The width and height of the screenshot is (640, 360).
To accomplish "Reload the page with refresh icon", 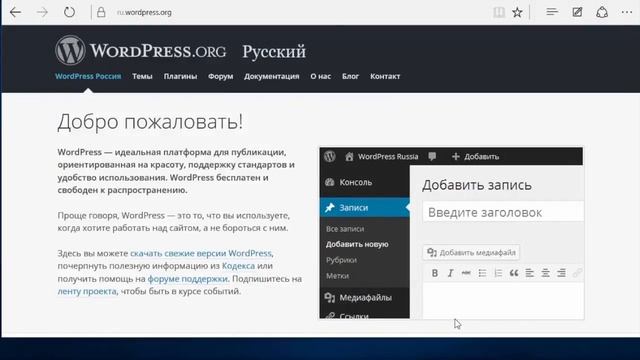I will [69, 12].
